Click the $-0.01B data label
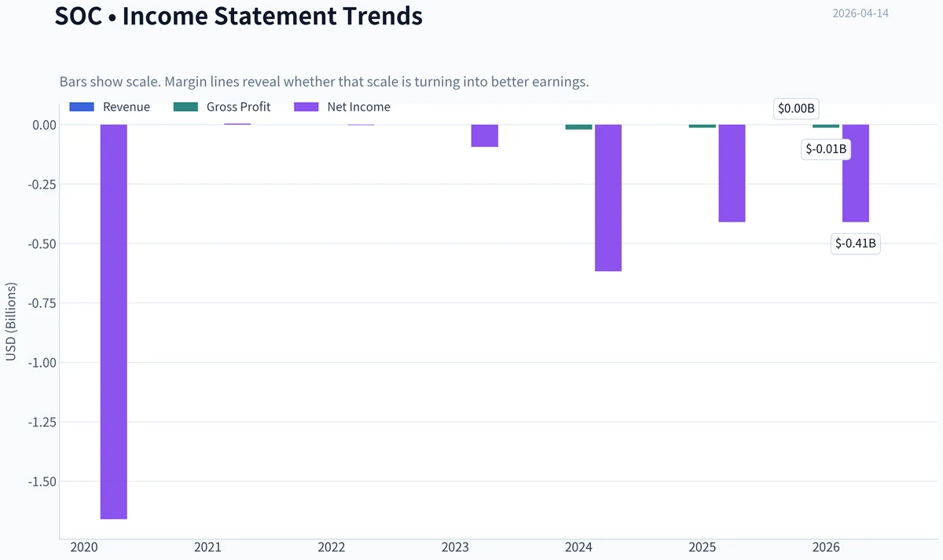The width and height of the screenshot is (943, 560). click(x=826, y=148)
